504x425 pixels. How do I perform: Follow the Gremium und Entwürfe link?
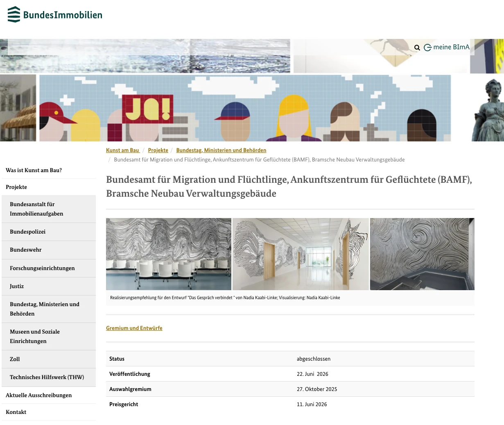tap(134, 328)
